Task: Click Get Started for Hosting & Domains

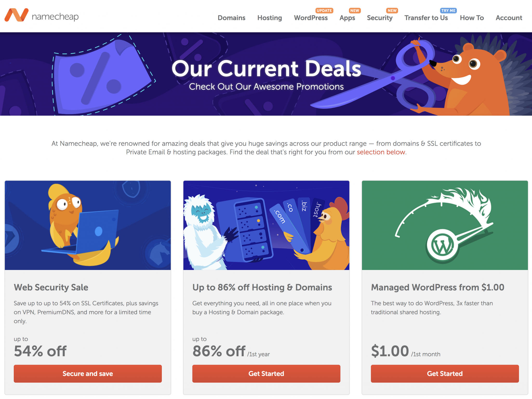Action: coord(266,374)
